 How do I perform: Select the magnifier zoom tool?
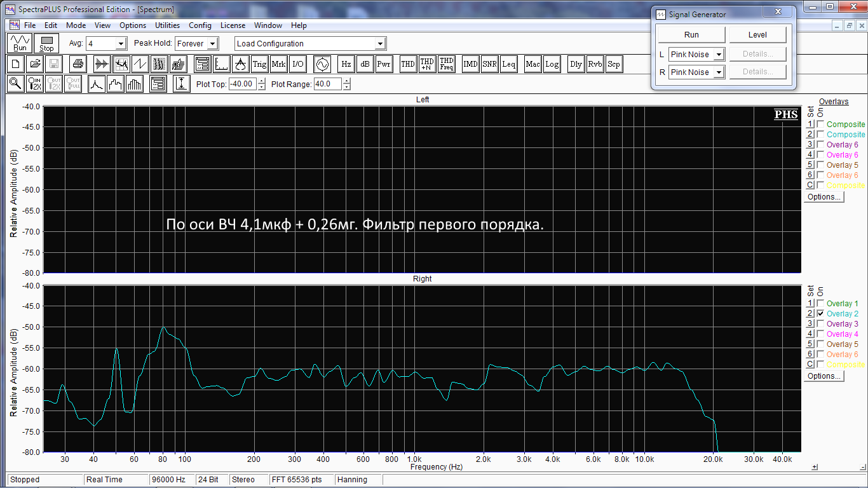coord(16,84)
